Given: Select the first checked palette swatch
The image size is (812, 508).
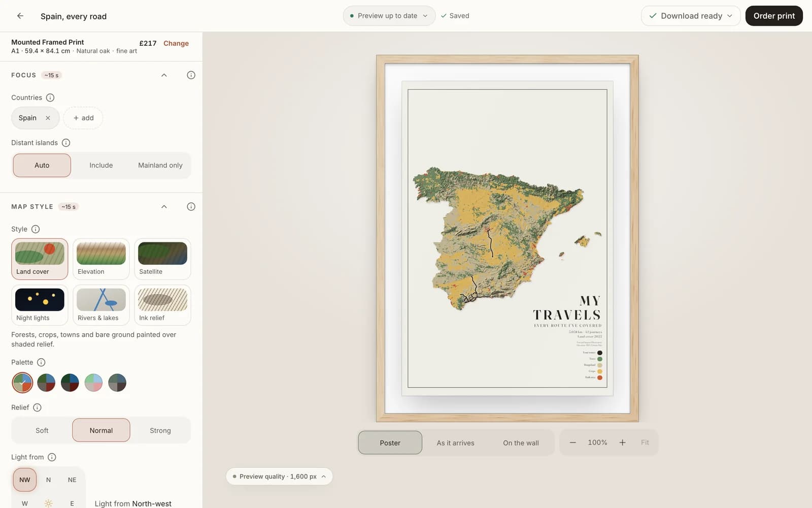Looking at the screenshot, I should click(22, 383).
